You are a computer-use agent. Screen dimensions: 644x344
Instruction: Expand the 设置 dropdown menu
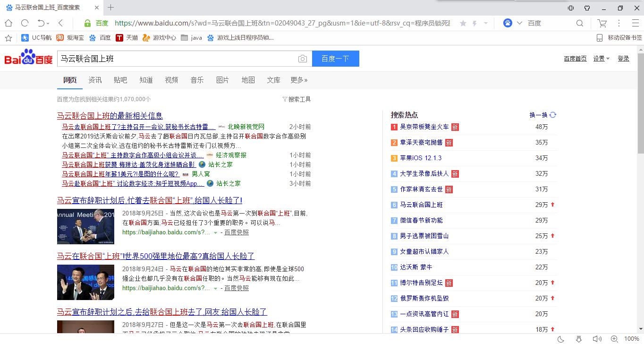click(601, 59)
